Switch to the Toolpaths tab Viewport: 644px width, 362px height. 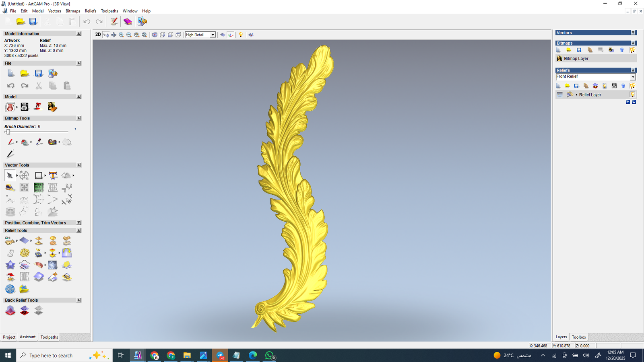pos(49,337)
